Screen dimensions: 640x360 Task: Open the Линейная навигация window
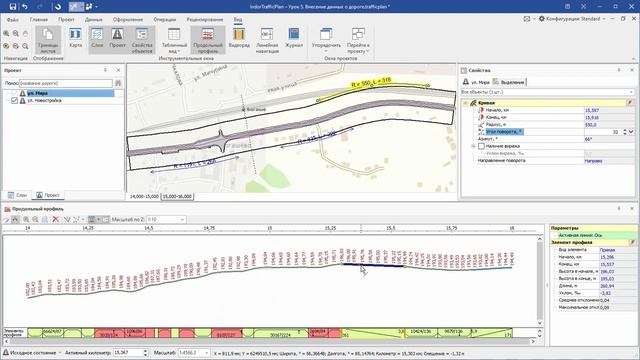pyautogui.click(x=267, y=40)
